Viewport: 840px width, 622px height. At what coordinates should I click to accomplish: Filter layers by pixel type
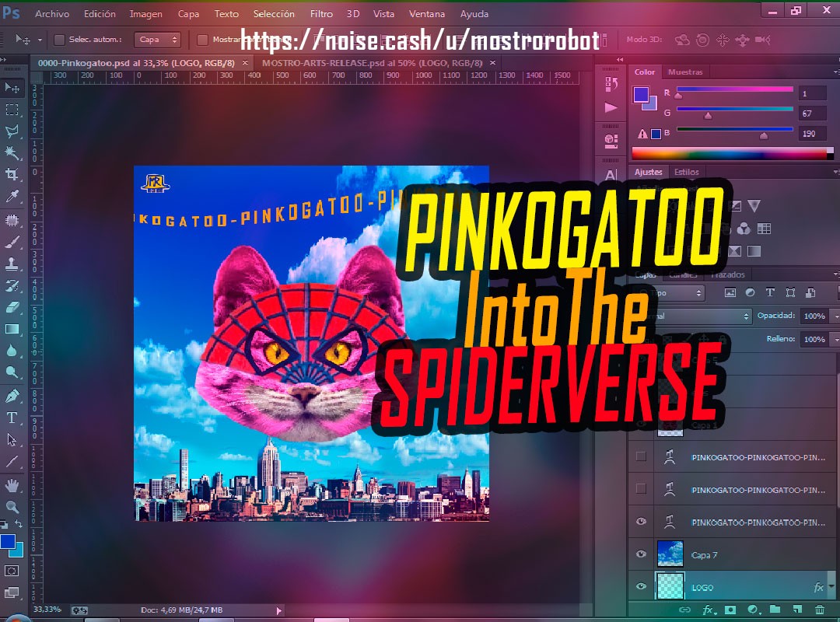pos(730,292)
